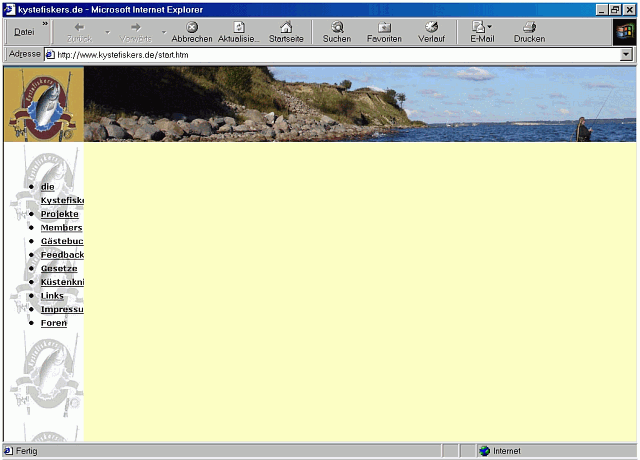Open the Foren link

click(53, 323)
